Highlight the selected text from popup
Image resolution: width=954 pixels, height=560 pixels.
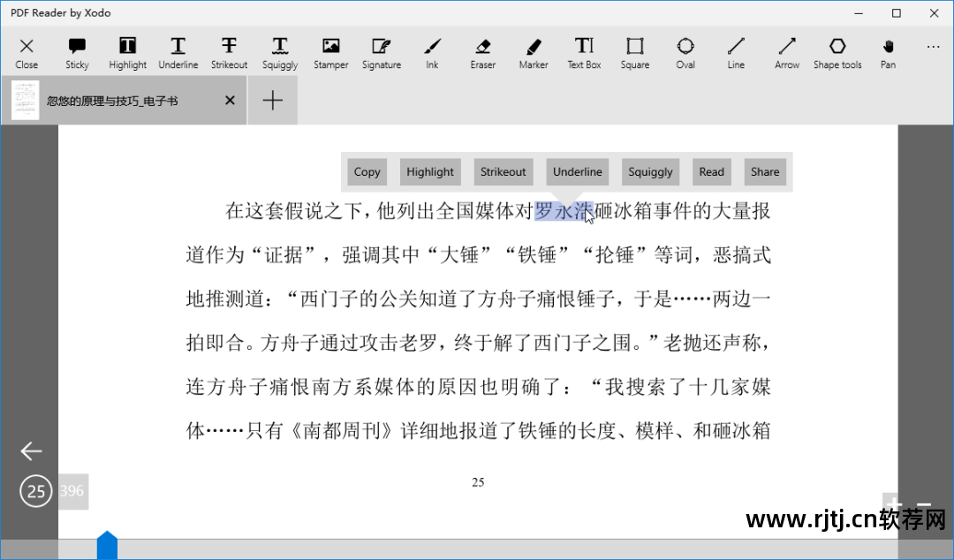430,171
